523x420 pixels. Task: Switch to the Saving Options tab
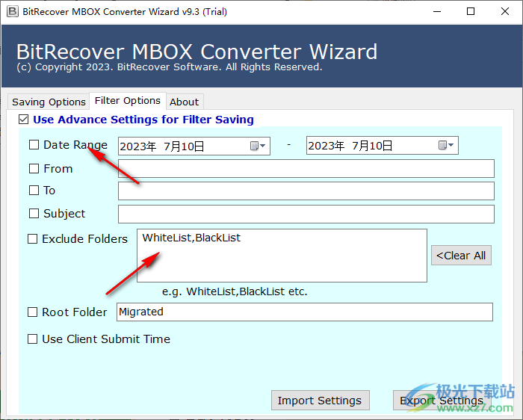point(49,102)
